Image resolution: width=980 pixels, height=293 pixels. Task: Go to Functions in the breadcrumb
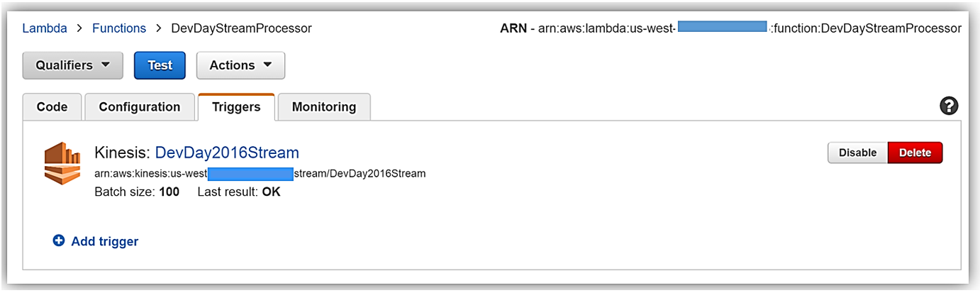pyautogui.click(x=119, y=28)
